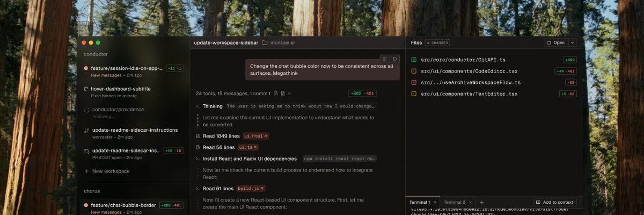Click the added-file icon next to GitAPI.ts
Image resolution: width=644 pixels, height=215 pixels.
[414, 60]
